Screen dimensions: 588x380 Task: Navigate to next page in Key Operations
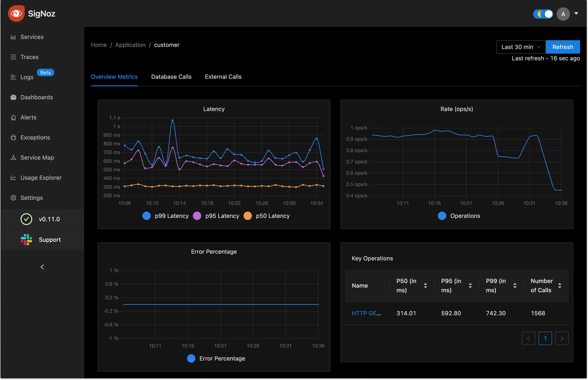click(562, 338)
